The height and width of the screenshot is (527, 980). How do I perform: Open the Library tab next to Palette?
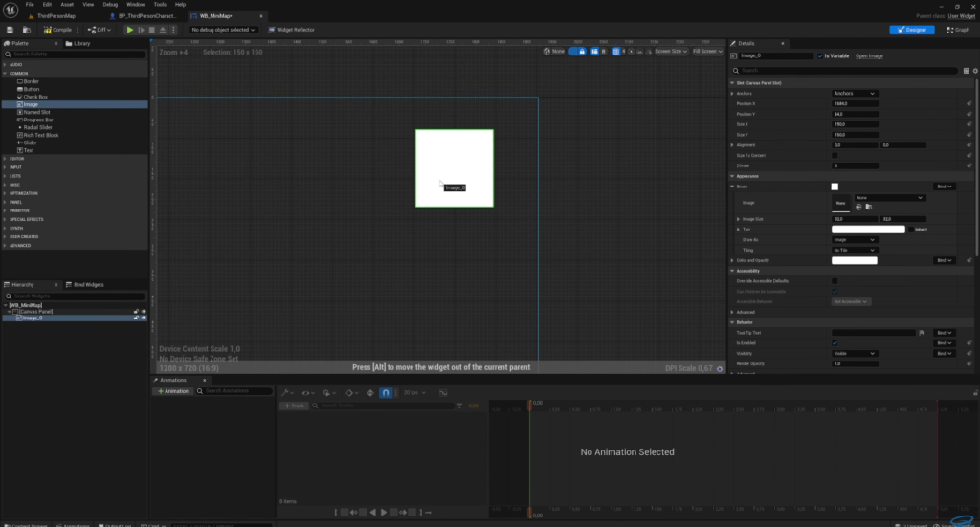pyautogui.click(x=78, y=44)
